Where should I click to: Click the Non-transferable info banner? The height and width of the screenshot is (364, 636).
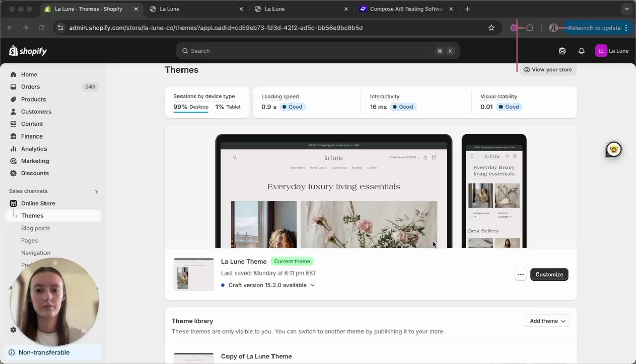[x=54, y=352]
